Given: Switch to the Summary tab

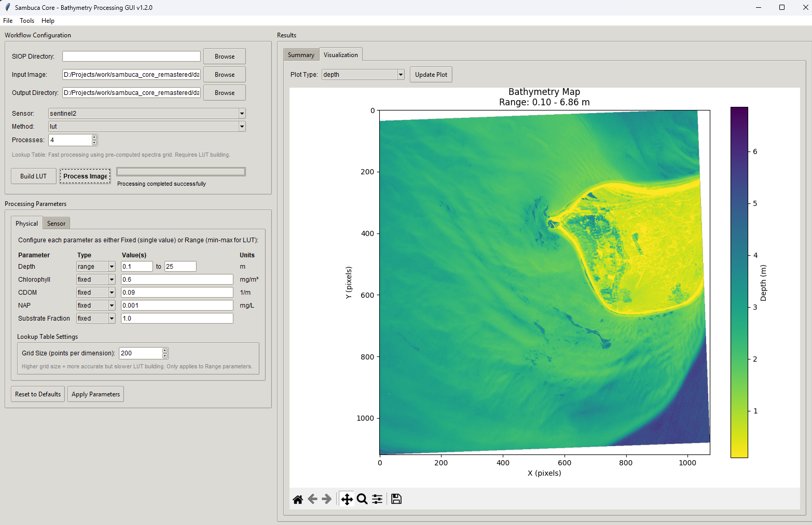Looking at the screenshot, I should (301, 55).
